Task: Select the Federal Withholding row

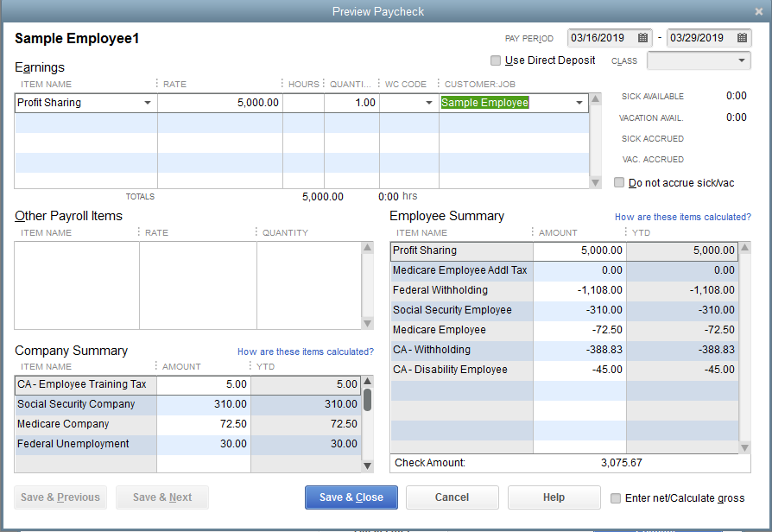Action: click(x=459, y=290)
